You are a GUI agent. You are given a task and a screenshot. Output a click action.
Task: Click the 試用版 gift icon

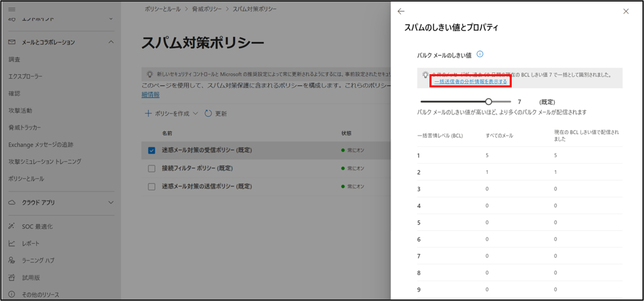pyautogui.click(x=12, y=278)
